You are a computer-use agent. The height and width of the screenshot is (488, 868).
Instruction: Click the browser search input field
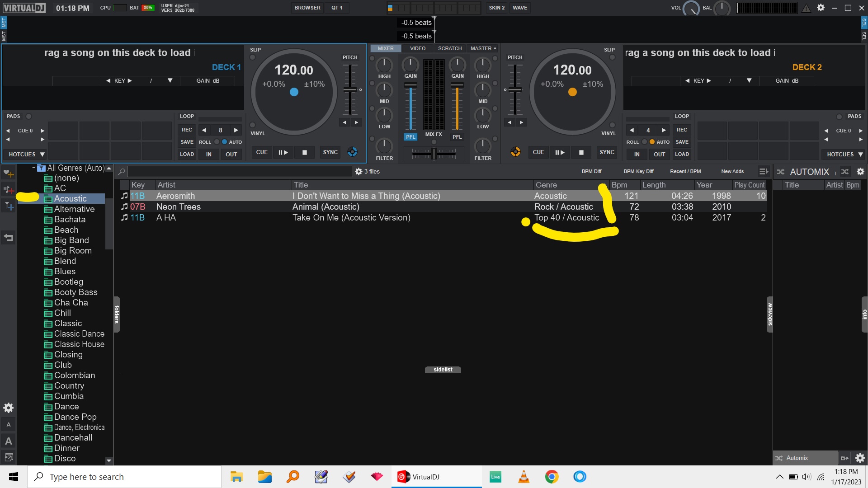tap(240, 172)
